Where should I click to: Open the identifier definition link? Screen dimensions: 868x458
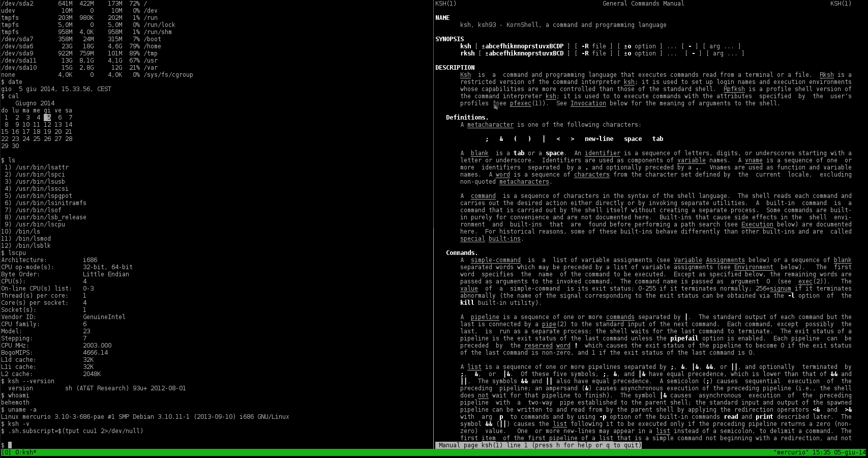(x=602, y=153)
